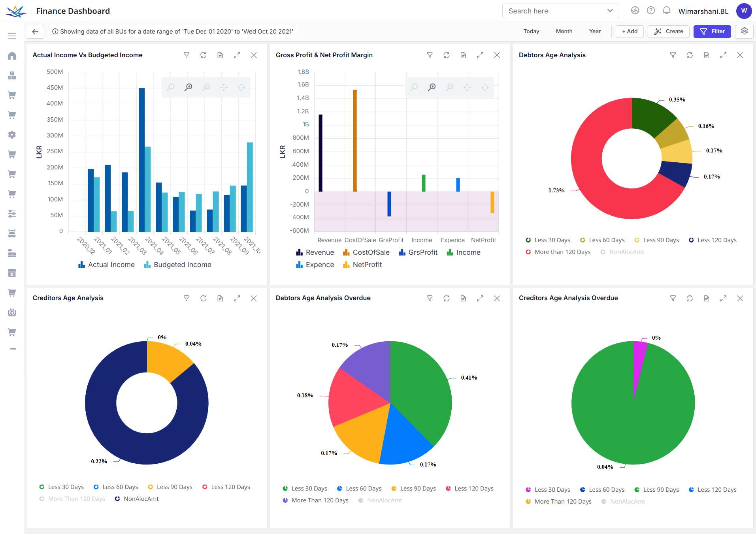Select the zoom-in tool on Actual Income chart
Screen dimensions: 756x534
(x=188, y=87)
